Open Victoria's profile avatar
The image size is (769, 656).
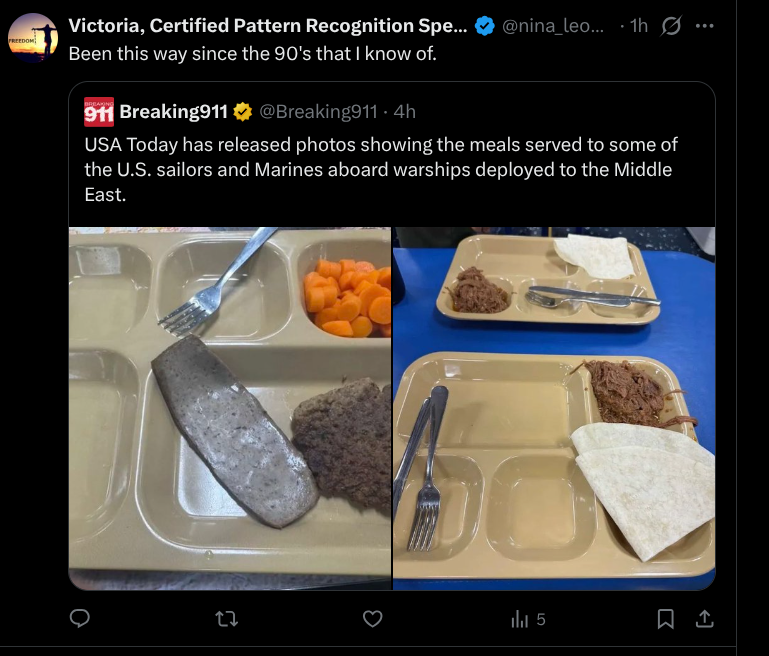point(32,38)
